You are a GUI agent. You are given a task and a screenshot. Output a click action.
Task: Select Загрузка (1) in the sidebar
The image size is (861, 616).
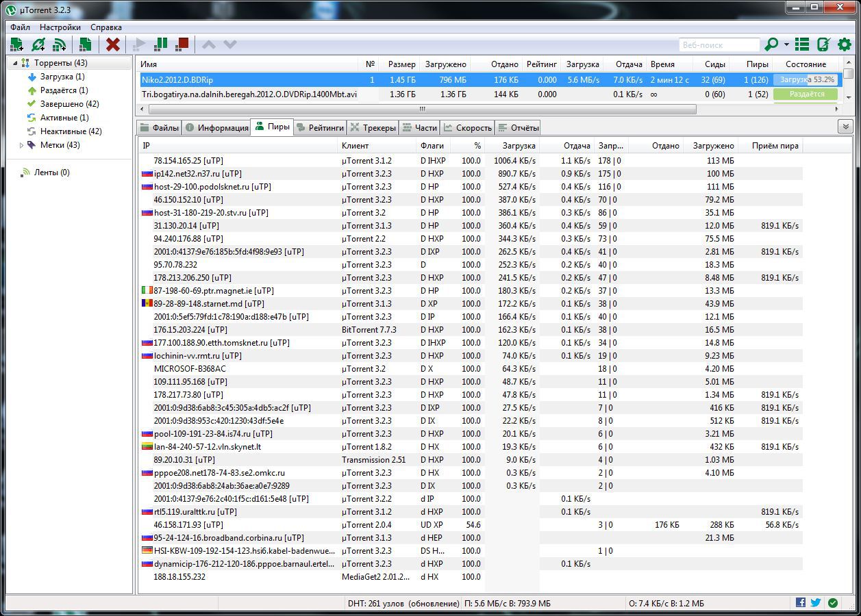(x=62, y=77)
